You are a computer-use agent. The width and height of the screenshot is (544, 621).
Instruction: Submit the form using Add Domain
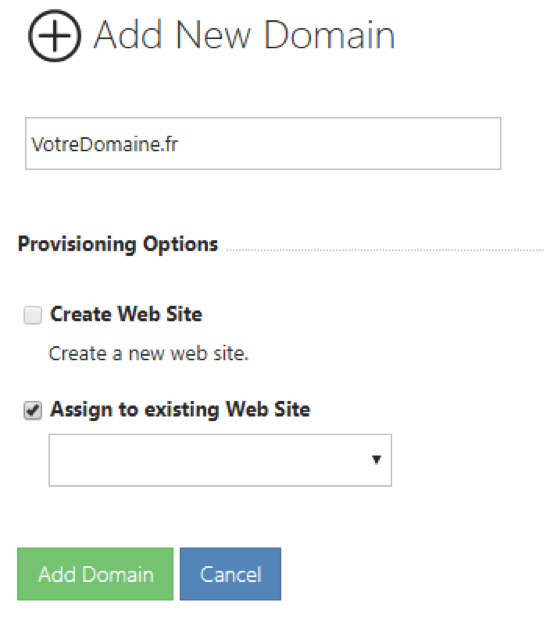click(x=95, y=574)
